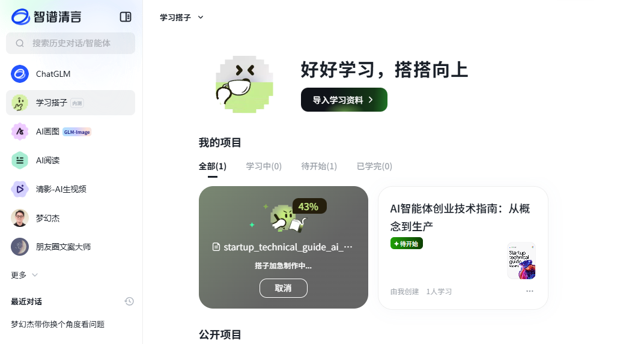Screen dimensions: 644x344
Task: Open the AI阅读 reading assistant
Action: click(71, 160)
